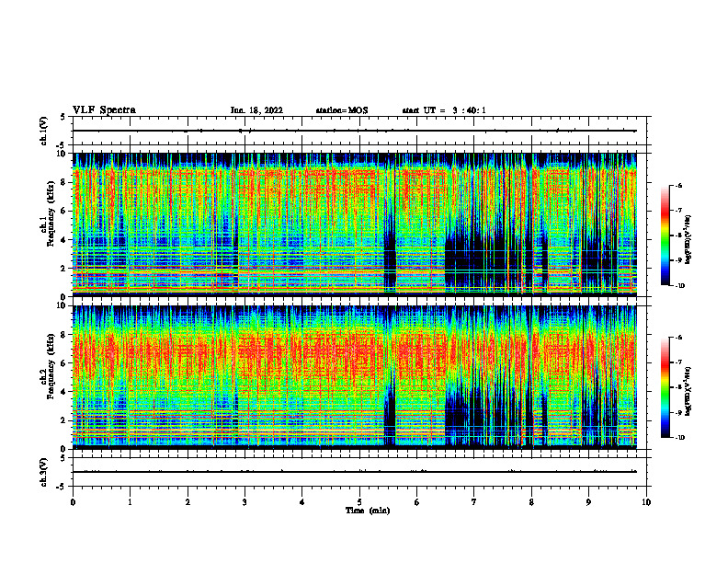Click tick label "7" on time axis

click(474, 502)
